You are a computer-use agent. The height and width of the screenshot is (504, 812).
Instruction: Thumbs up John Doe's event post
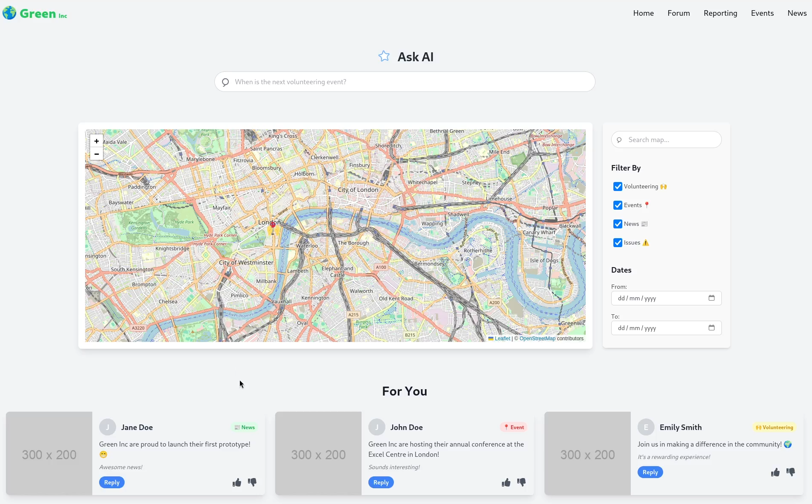coord(506,482)
